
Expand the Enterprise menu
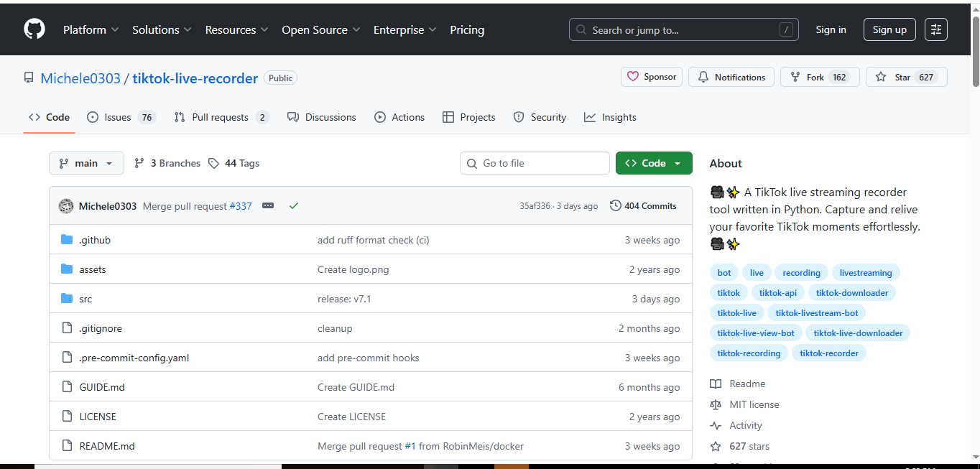tap(405, 29)
